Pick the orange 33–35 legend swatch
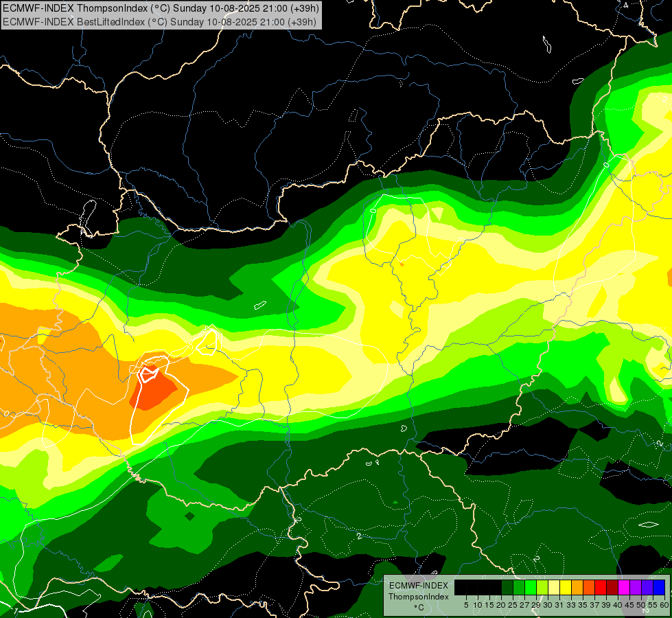Image resolution: width=672 pixels, height=618 pixels. pyautogui.click(x=577, y=587)
